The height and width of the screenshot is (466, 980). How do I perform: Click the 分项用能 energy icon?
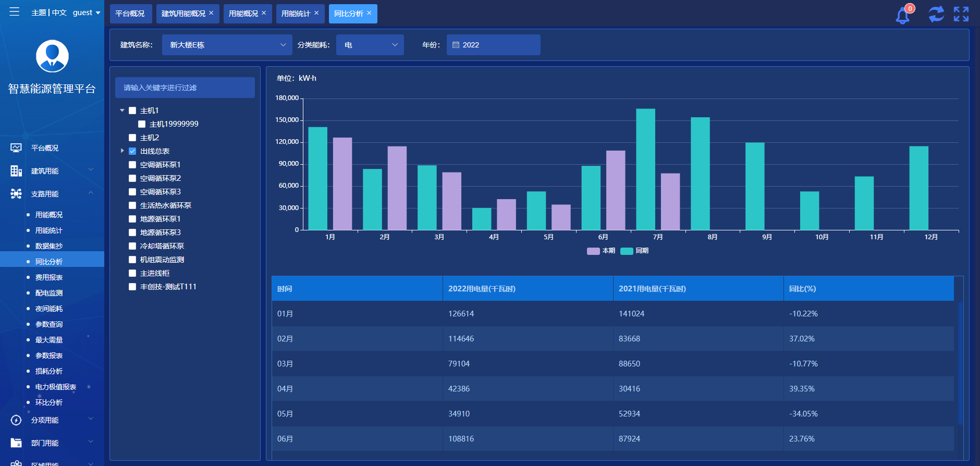[16, 420]
